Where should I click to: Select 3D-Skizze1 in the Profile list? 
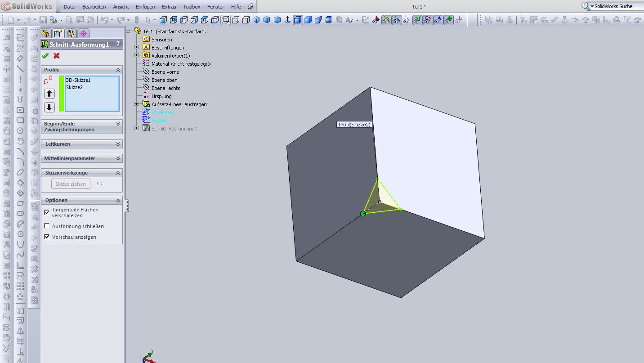click(78, 80)
